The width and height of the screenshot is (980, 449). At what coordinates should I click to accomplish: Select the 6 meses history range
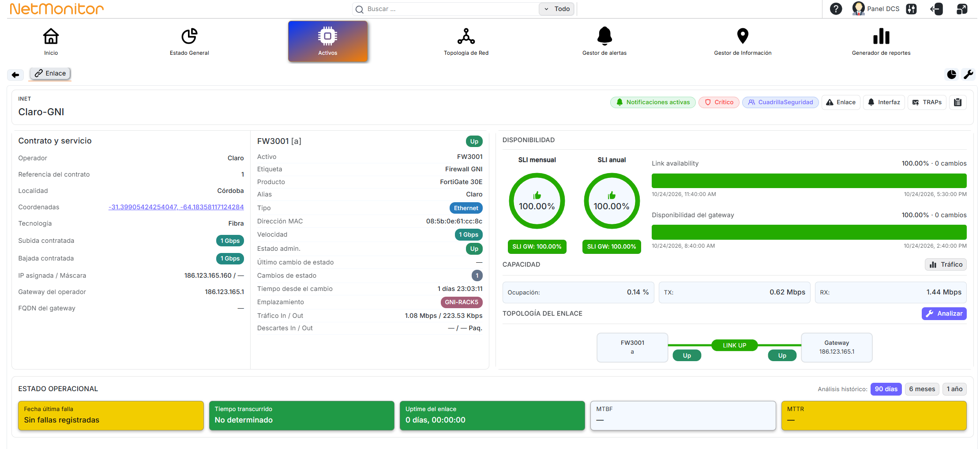tap(922, 389)
